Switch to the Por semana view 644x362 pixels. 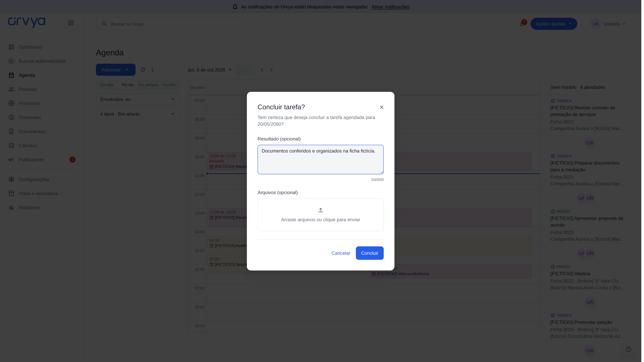pos(148,85)
